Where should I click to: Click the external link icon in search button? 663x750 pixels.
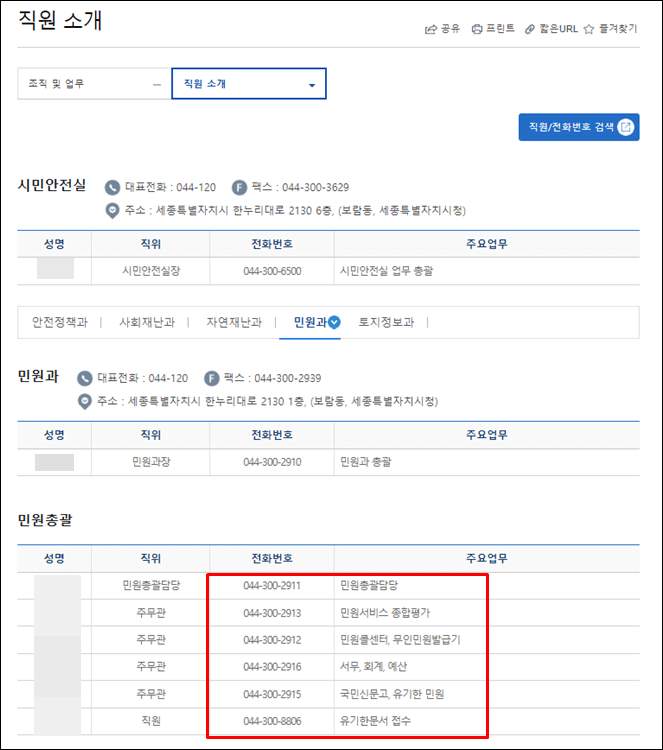pyautogui.click(x=625, y=127)
